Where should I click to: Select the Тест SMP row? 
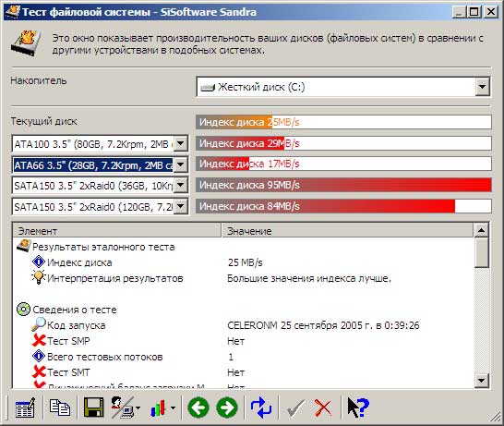pyautogui.click(x=244, y=341)
